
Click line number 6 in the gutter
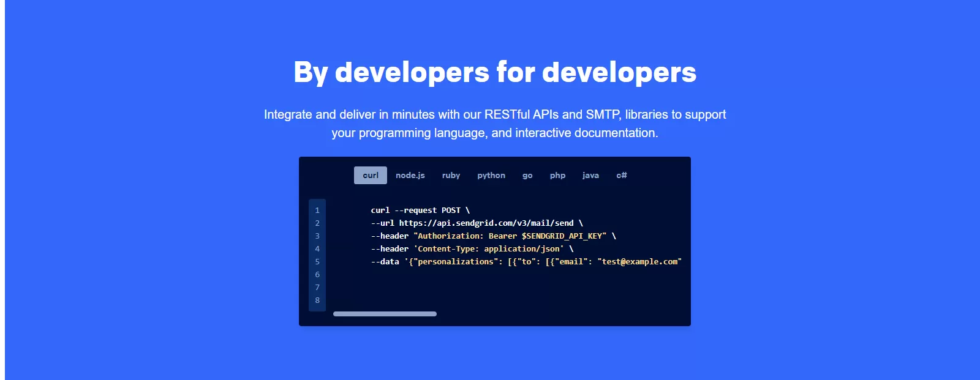tap(317, 275)
